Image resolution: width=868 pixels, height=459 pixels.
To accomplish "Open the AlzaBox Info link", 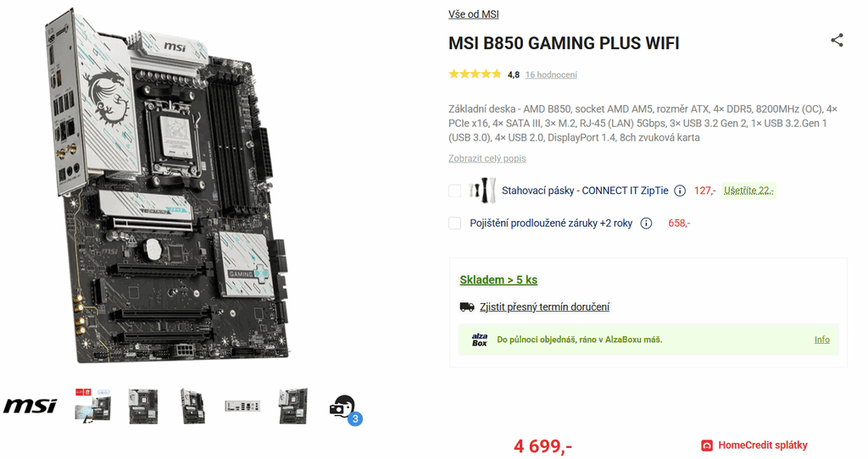I will pyautogui.click(x=821, y=340).
